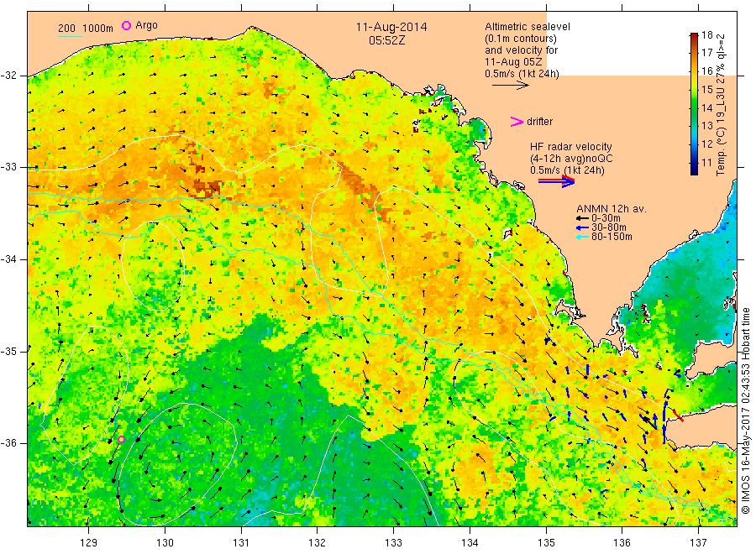Click the 'drifter' legend label
This screenshot has width=756, height=554.
pyautogui.click(x=539, y=122)
